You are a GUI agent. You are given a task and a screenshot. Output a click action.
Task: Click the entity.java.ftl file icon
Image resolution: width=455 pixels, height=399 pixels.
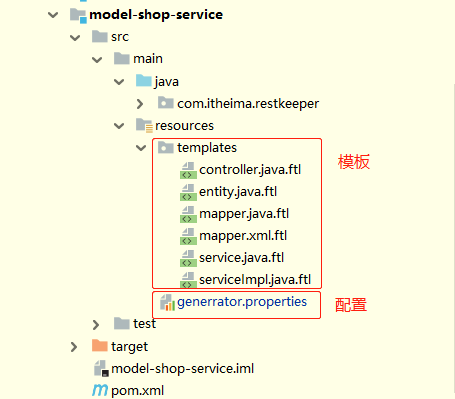point(188,192)
